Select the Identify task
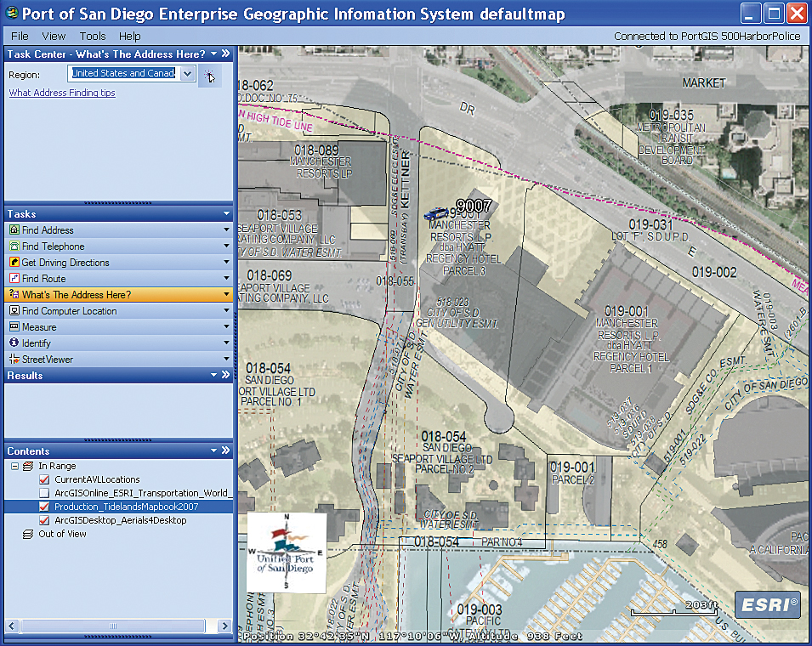This screenshot has height=646, width=812. (x=118, y=343)
